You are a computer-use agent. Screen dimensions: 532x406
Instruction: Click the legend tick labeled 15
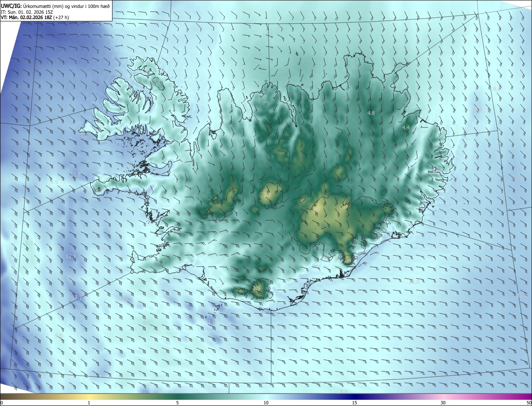point(355,403)
